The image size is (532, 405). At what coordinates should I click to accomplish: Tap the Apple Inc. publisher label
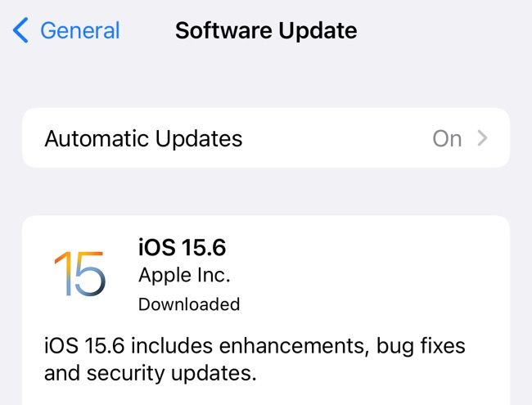184,275
